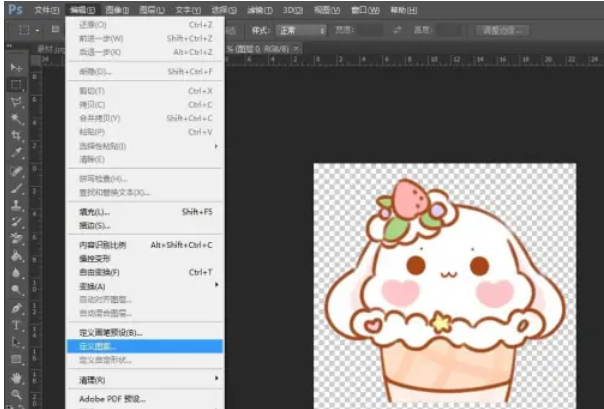This screenshot has width=604, height=409.
Task: Select the Lasso tool
Action: point(16,101)
